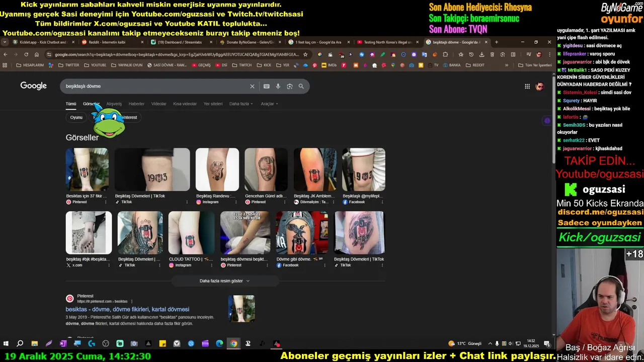
Task: Open the Windows Start menu
Action: (6, 343)
